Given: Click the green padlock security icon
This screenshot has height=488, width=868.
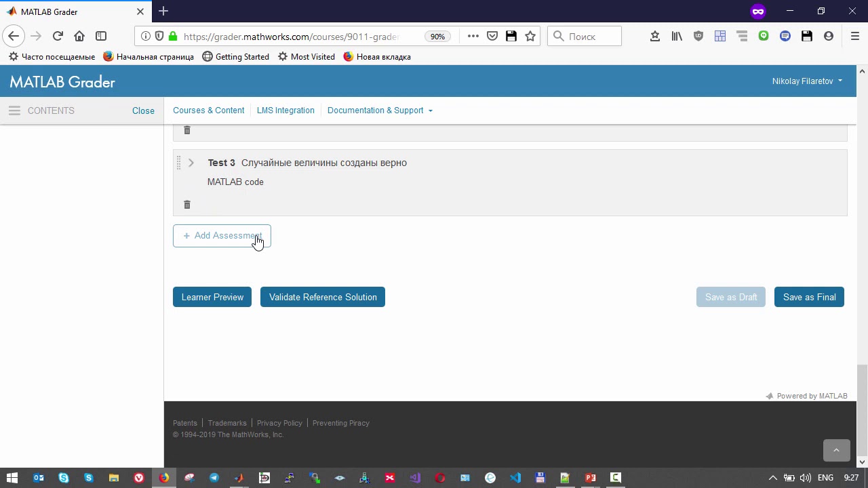Looking at the screenshot, I should tap(173, 37).
